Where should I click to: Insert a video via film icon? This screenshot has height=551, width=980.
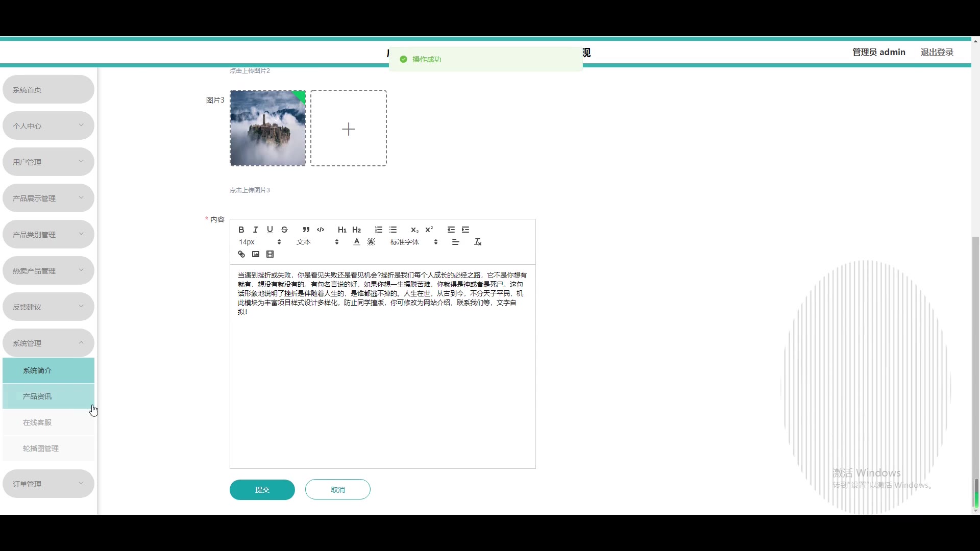point(270,254)
